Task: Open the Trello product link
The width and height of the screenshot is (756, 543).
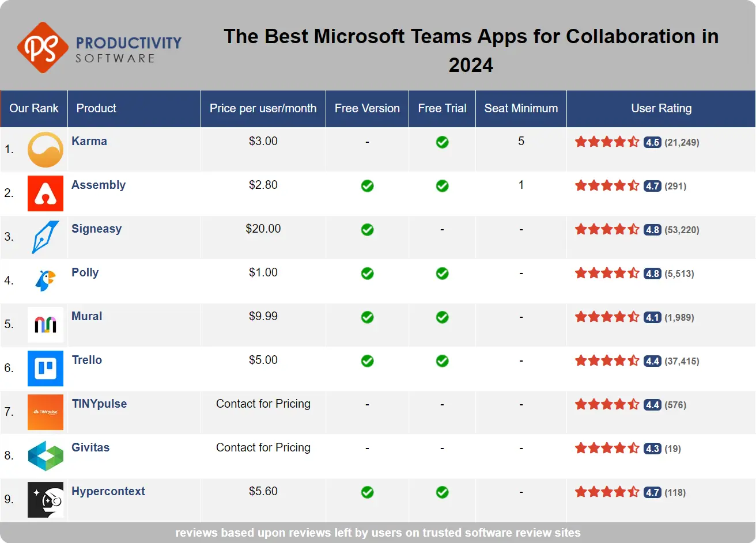Action: [x=87, y=360]
